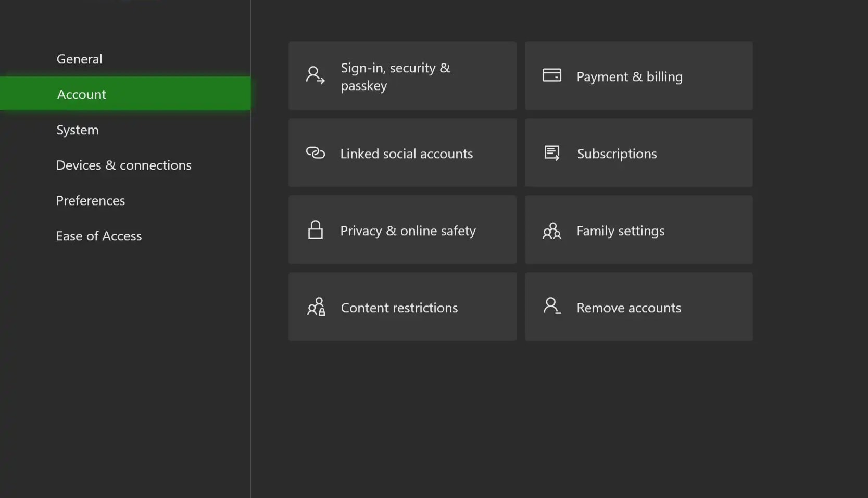Open the Family settings text label
The width and height of the screenshot is (868, 498).
click(620, 231)
